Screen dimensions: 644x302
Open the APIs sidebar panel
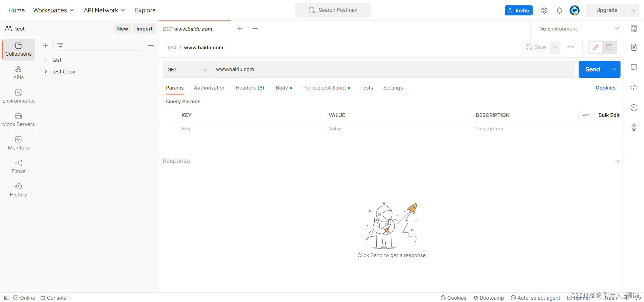pos(18,73)
